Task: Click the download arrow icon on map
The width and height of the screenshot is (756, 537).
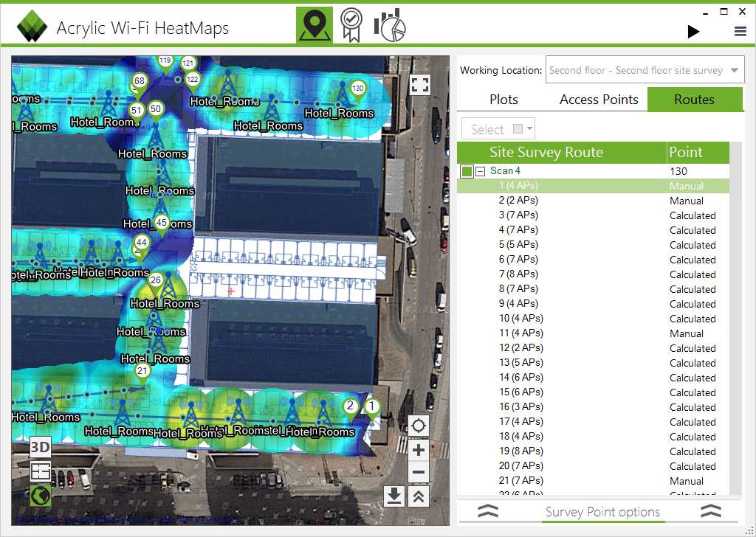Action: pos(394,496)
